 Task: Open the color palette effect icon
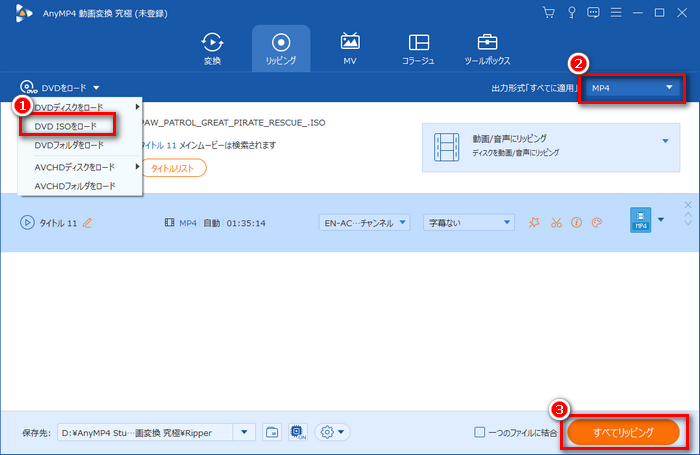(596, 222)
